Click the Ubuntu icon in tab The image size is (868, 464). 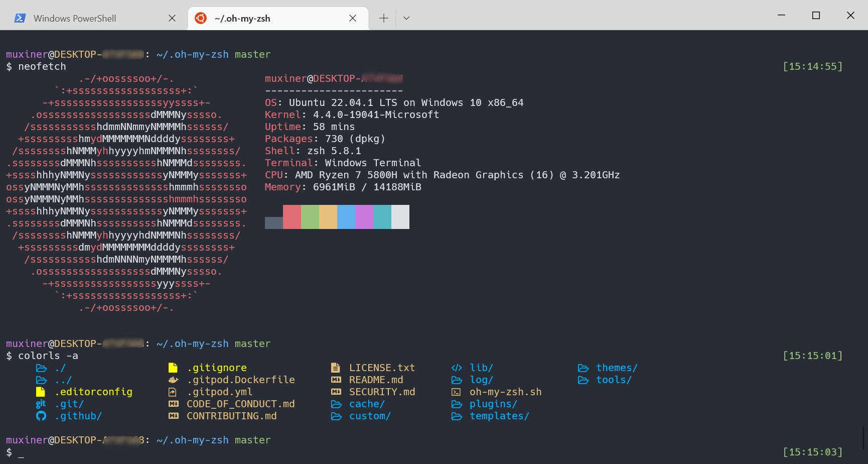201,18
